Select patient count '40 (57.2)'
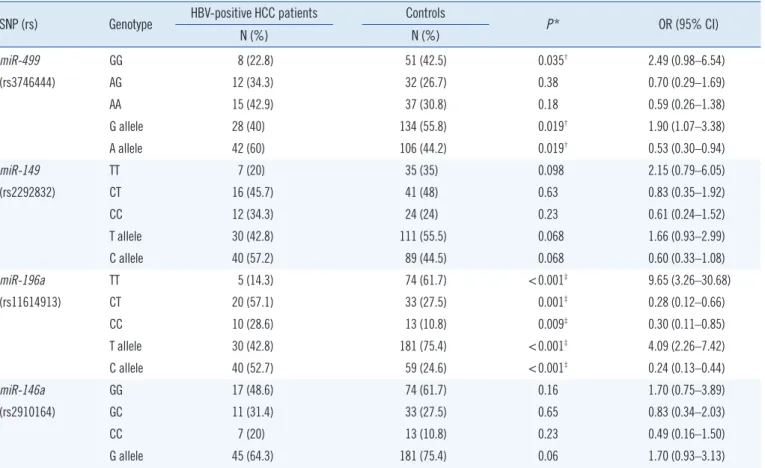765x468 pixels. tap(253, 258)
